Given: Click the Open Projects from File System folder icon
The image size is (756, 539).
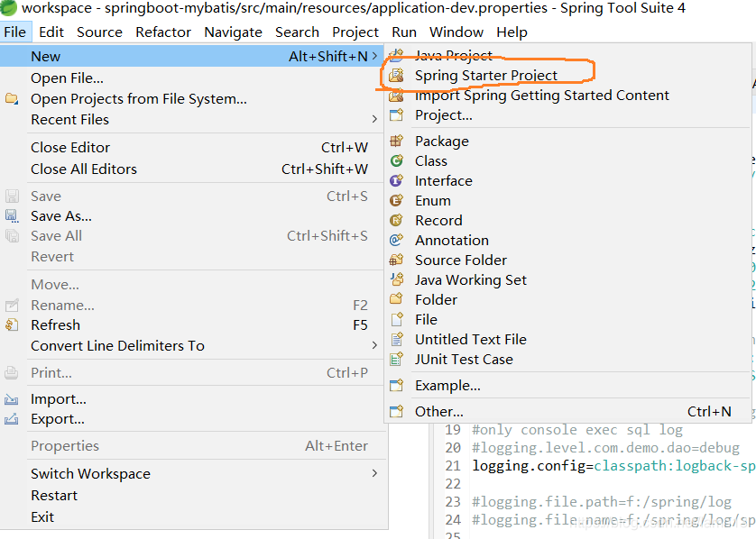Looking at the screenshot, I should [x=12, y=99].
